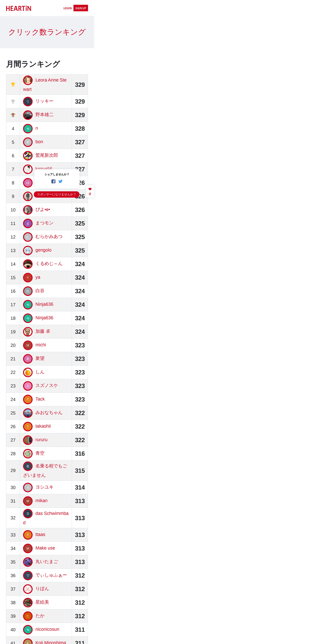Viewport: 322px width, 644px height.
Task: Open the Ninja636 link at rank 17
Action: (44, 304)
